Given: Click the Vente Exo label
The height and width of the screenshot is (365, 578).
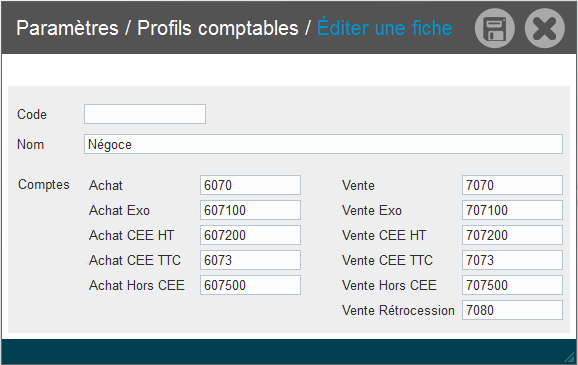Looking at the screenshot, I should click(x=372, y=211).
